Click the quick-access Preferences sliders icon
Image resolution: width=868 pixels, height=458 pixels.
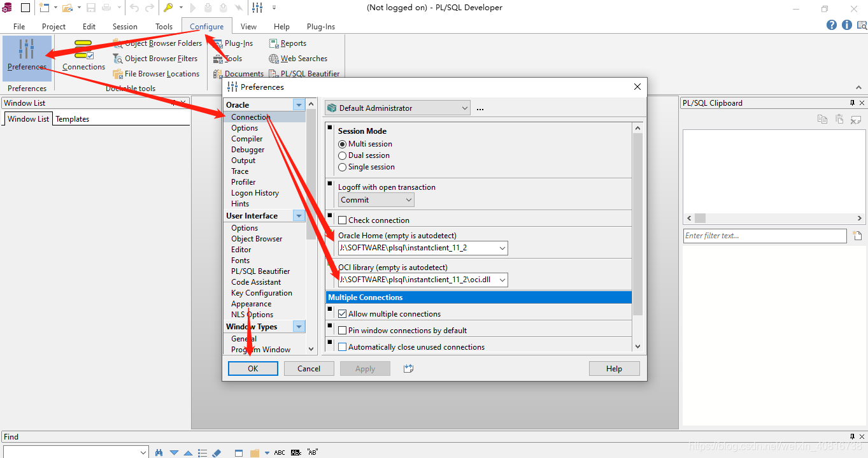257,8
